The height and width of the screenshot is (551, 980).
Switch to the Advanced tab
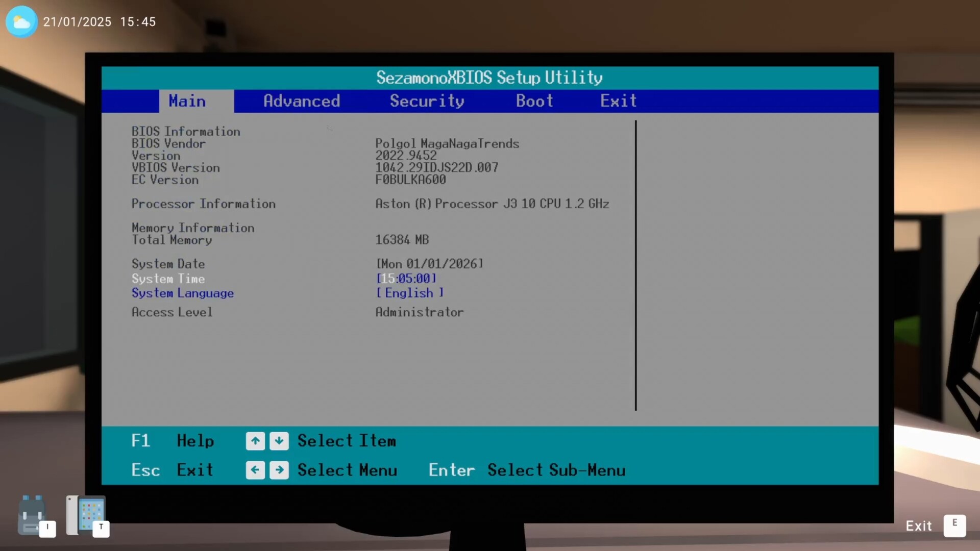(301, 101)
